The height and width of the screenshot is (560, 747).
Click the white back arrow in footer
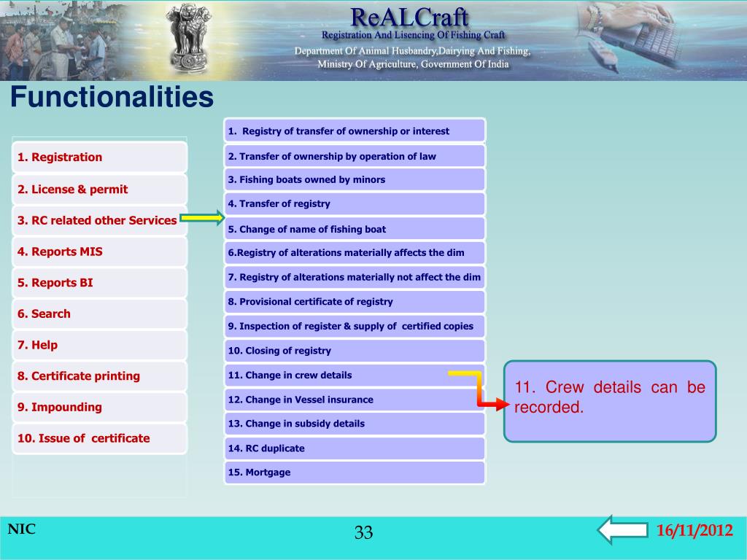(622, 529)
